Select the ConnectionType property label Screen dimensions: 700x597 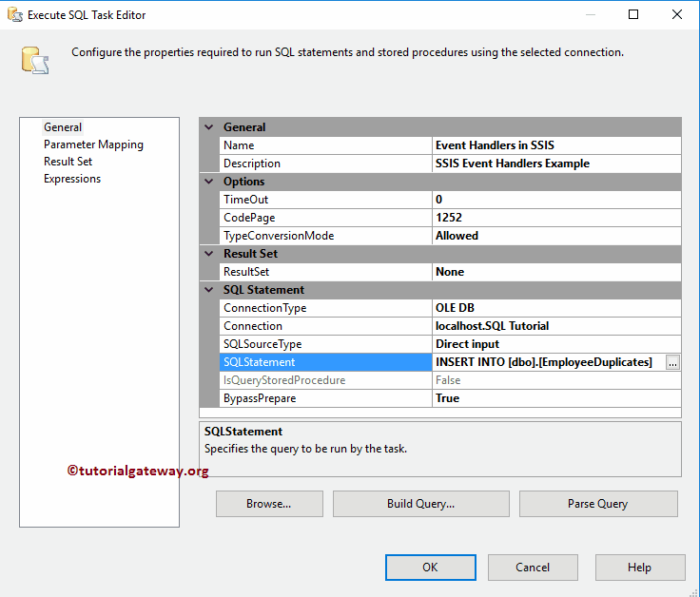coord(325,308)
